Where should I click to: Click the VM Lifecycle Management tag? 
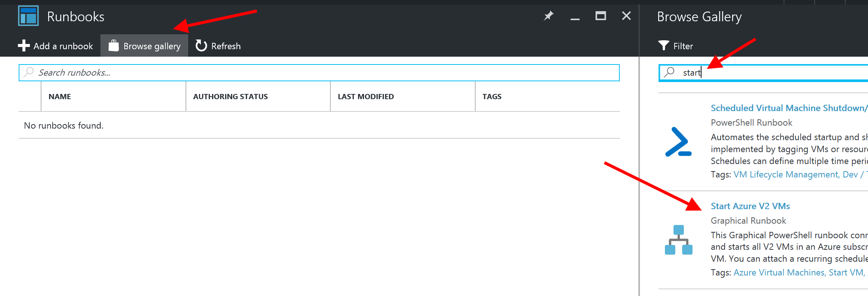(786, 174)
